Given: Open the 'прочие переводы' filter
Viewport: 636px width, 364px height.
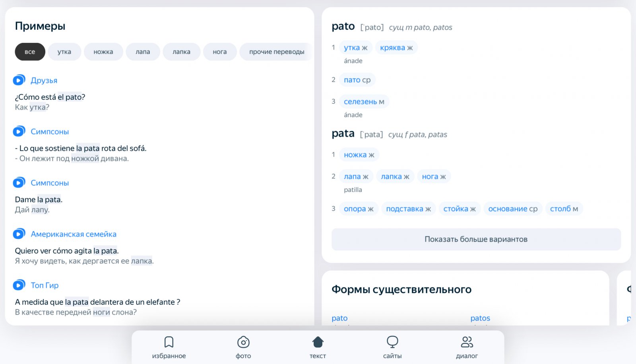Looking at the screenshot, I should [x=276, y=52].
